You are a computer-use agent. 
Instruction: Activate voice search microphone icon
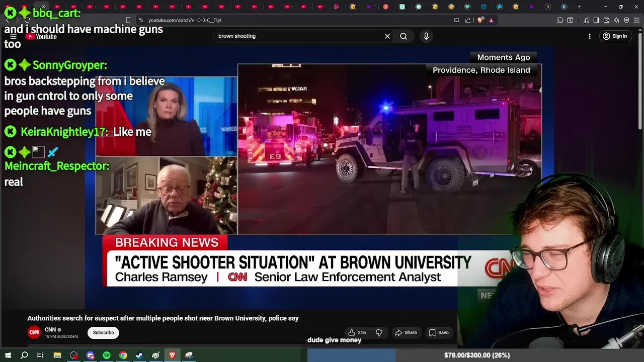pyautogui.click(x=426, y=36)
